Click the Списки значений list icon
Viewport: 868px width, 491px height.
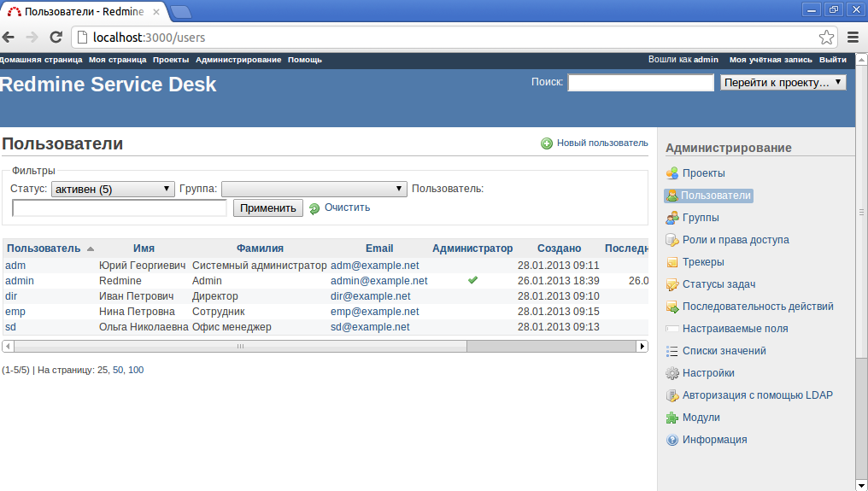click(672, 351)
